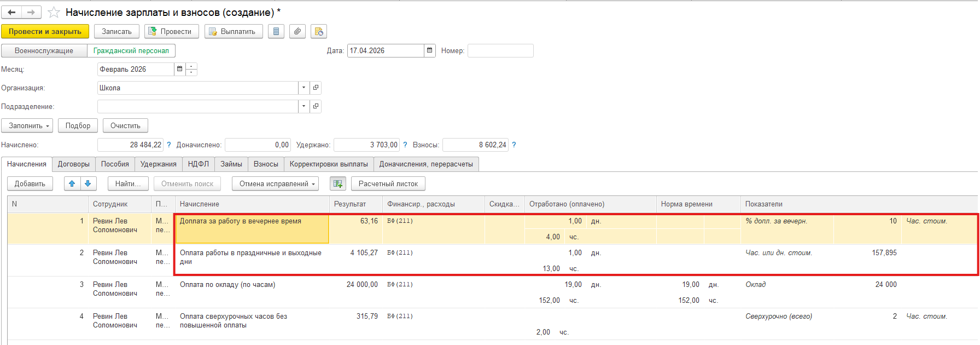Image resolution: width=980 pixels, height=345 pixels.
Task: Switch to Военнослужащие toggle
Action: coord(44,50)
